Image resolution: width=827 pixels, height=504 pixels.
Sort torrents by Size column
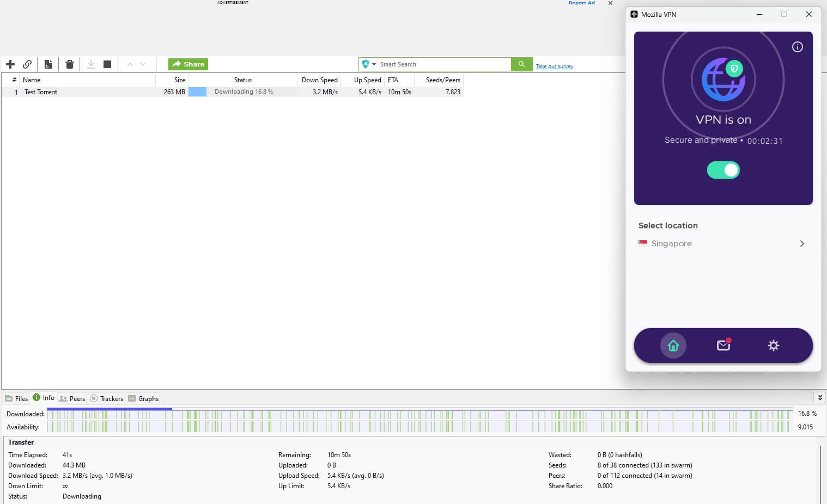click(x=172, y=80)
